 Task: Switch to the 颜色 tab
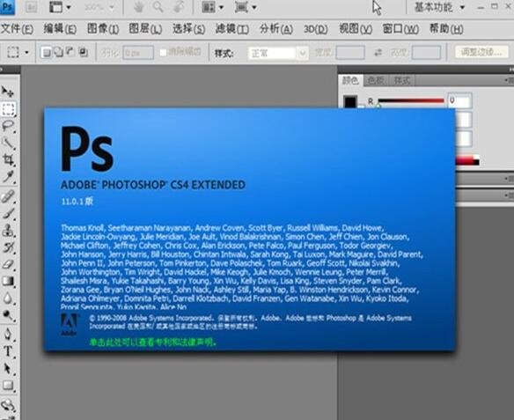click(x=350, y=80)
